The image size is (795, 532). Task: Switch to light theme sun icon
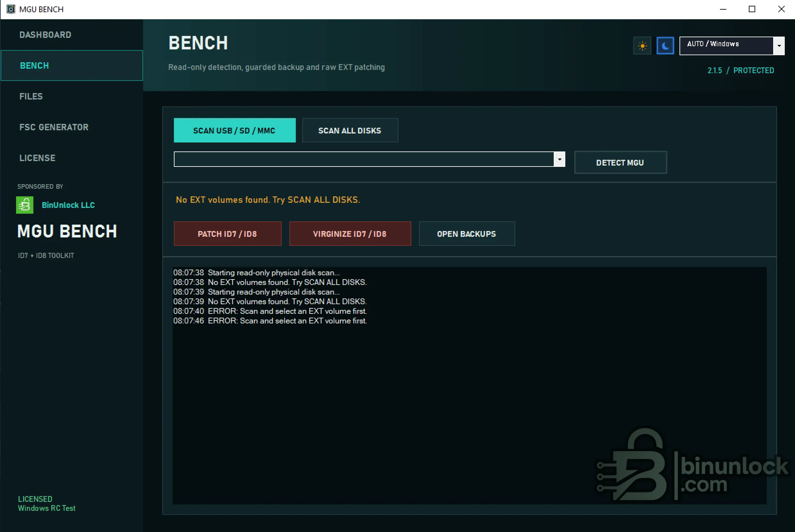(x=642, y=46)
